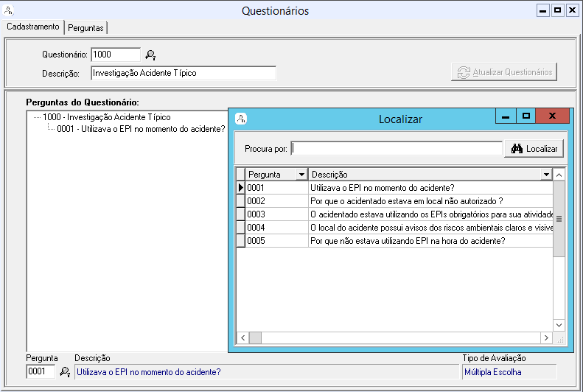Click the horizontal scrollbar right arrow in grid

point(546,337)
